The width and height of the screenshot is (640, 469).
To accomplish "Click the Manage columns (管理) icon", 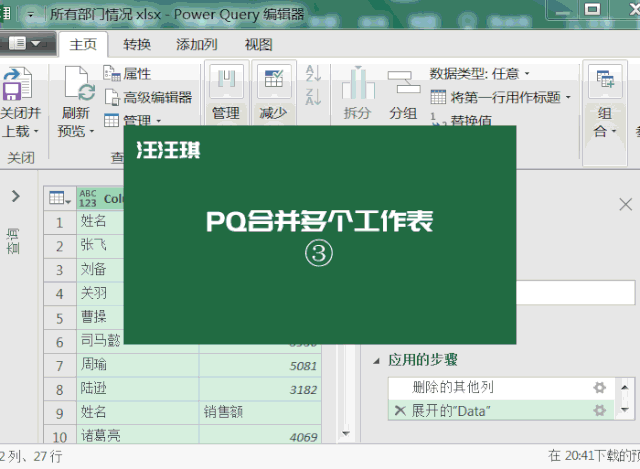I will click(x=227, y=81).
